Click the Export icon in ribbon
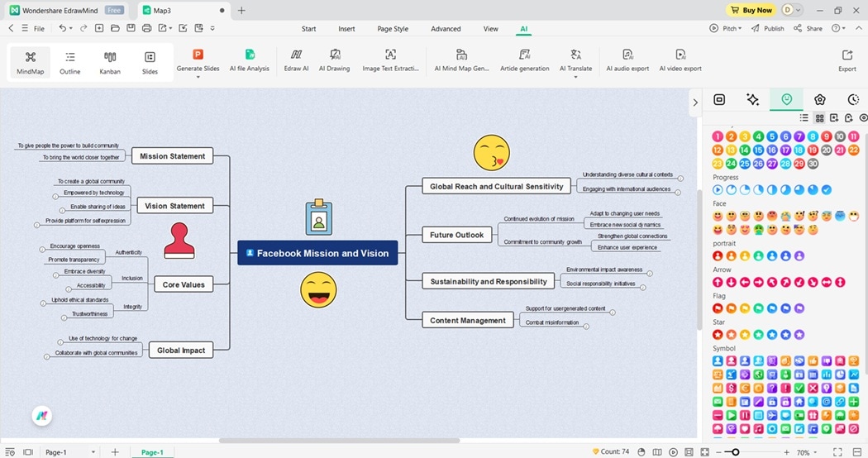The height and width of the screenshot is (458, 868). [x=847, y=55]
